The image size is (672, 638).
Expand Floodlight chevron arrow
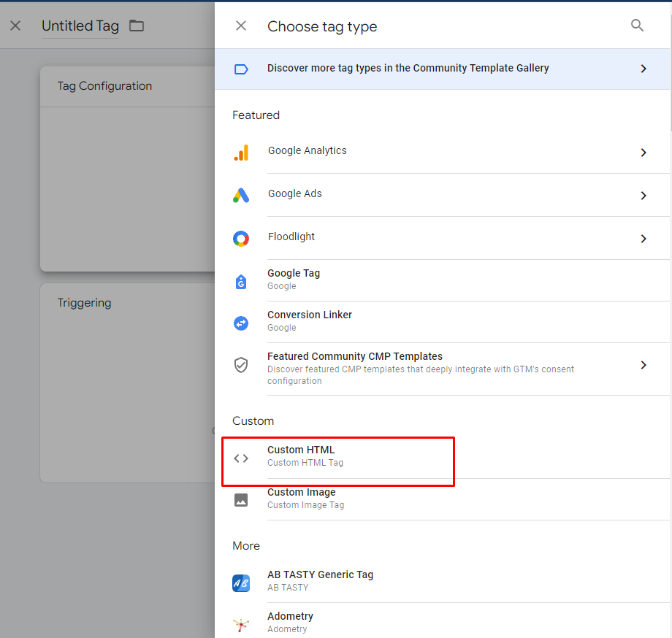(644, 239)
